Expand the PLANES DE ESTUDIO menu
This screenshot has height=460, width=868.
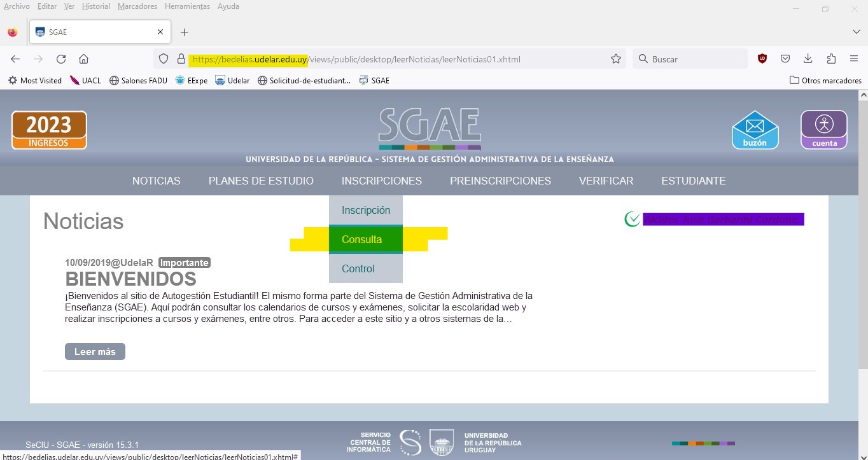point(261,181)
